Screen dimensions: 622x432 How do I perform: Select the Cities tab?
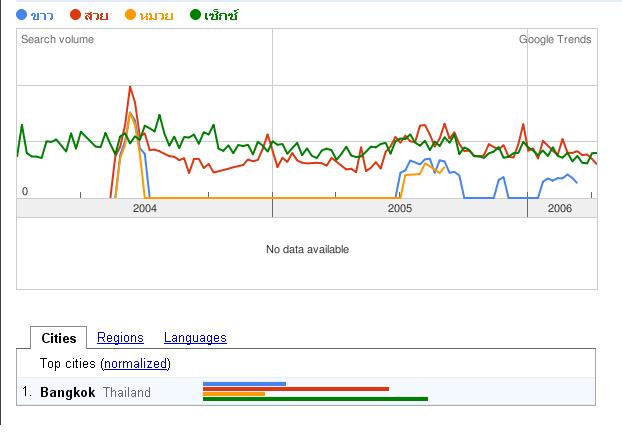59,338
